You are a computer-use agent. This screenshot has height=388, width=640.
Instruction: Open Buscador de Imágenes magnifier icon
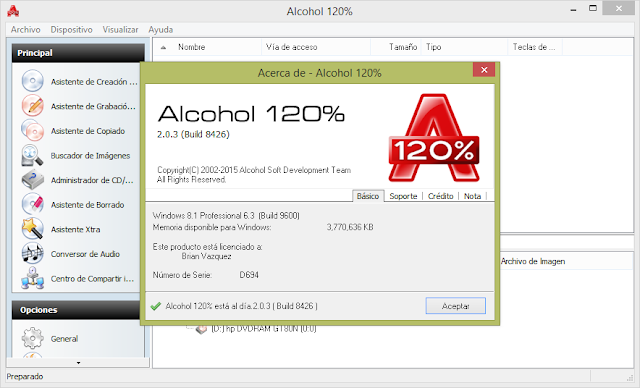pos(32,155)
